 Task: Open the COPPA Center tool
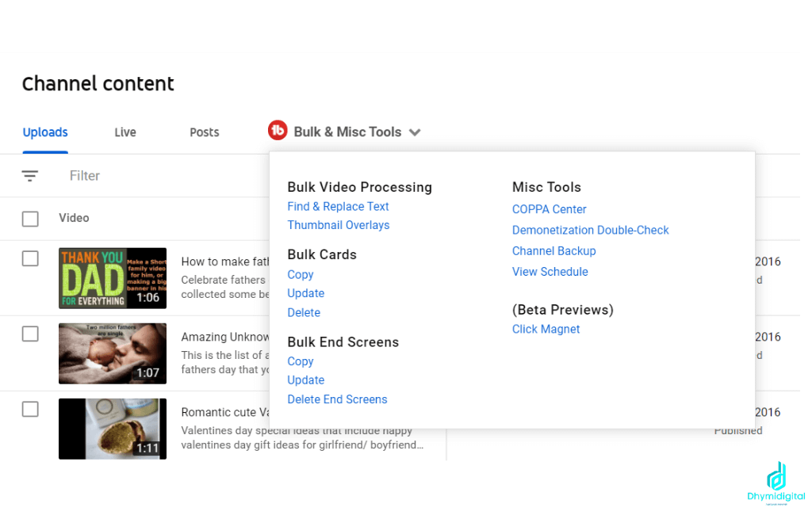pyautogui.click(x=549, y=209)
